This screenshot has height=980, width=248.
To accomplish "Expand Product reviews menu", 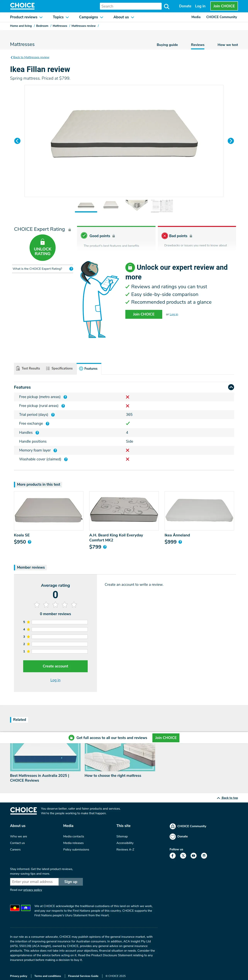I will (26, 17).
